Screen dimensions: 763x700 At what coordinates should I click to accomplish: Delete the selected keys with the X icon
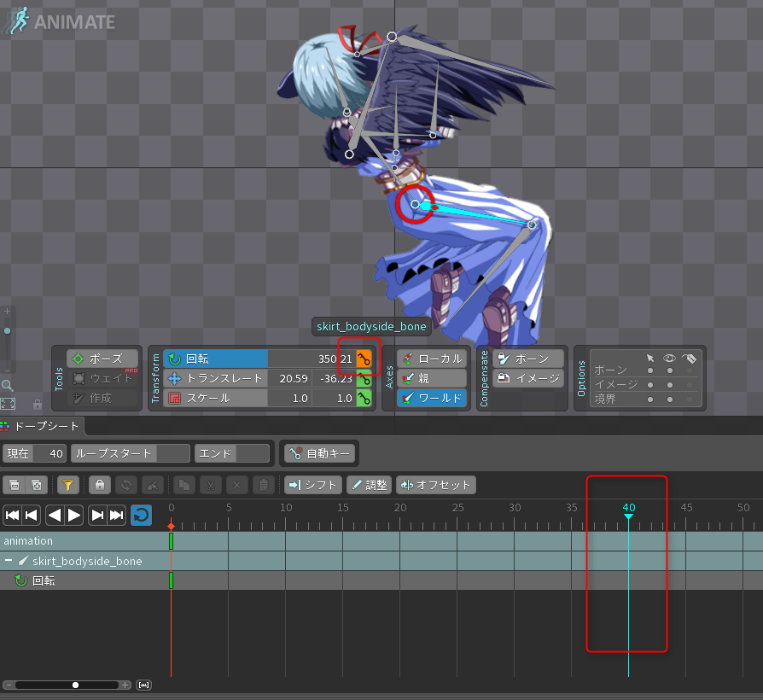[x=237, y=485]
